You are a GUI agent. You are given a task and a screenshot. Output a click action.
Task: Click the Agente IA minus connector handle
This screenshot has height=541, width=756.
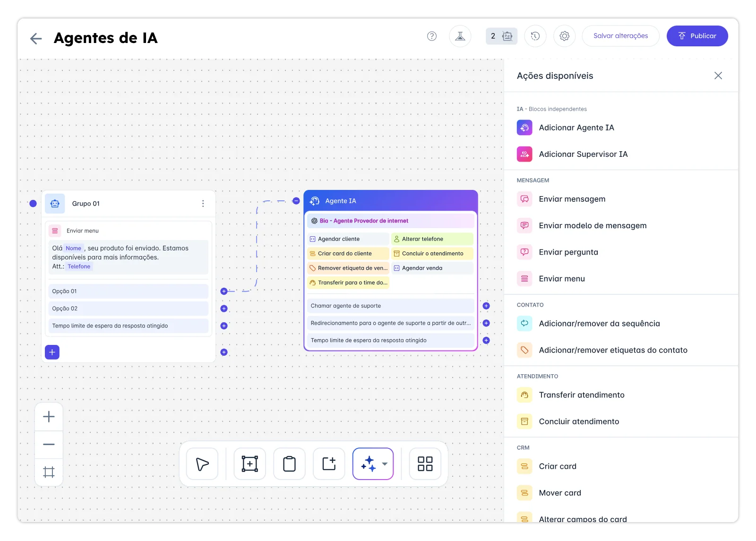tap(296, 201)
